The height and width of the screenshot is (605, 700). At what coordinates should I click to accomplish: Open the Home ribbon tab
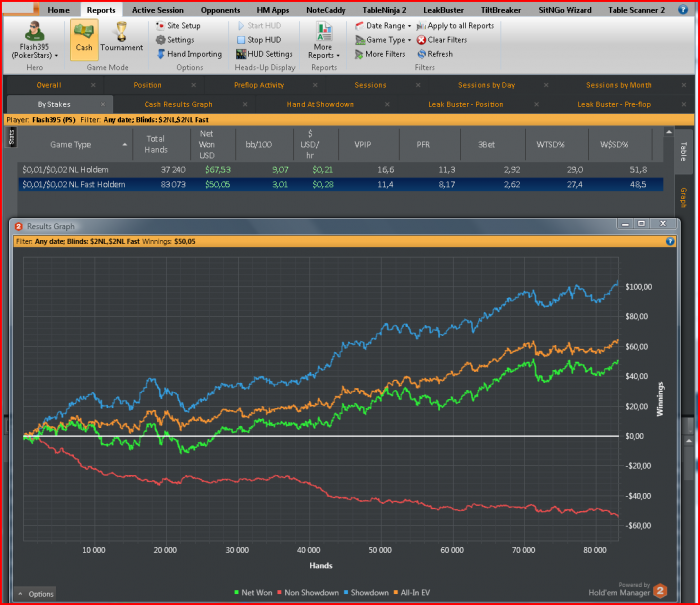pyautogui.click(x=58, y=10)
